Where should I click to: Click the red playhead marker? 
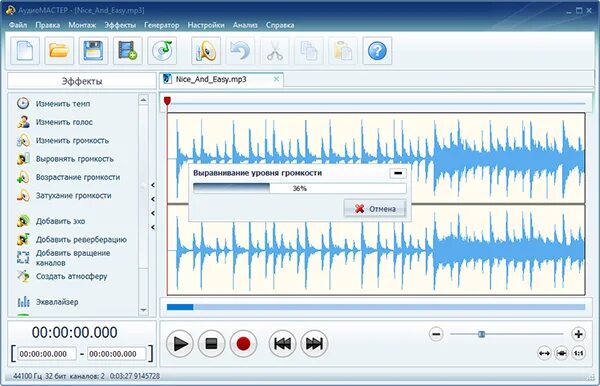pyautogui.click(x=167, y=101)
